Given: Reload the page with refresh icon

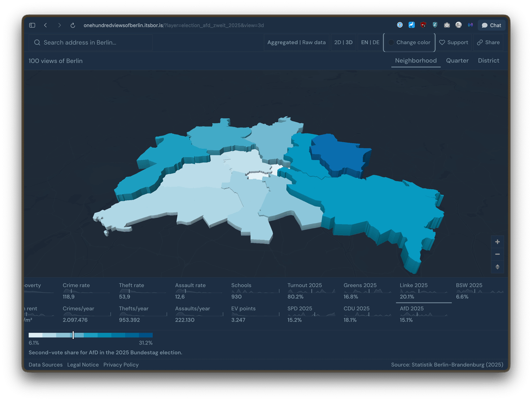Looking at the screenshot, I should point(73,25).
